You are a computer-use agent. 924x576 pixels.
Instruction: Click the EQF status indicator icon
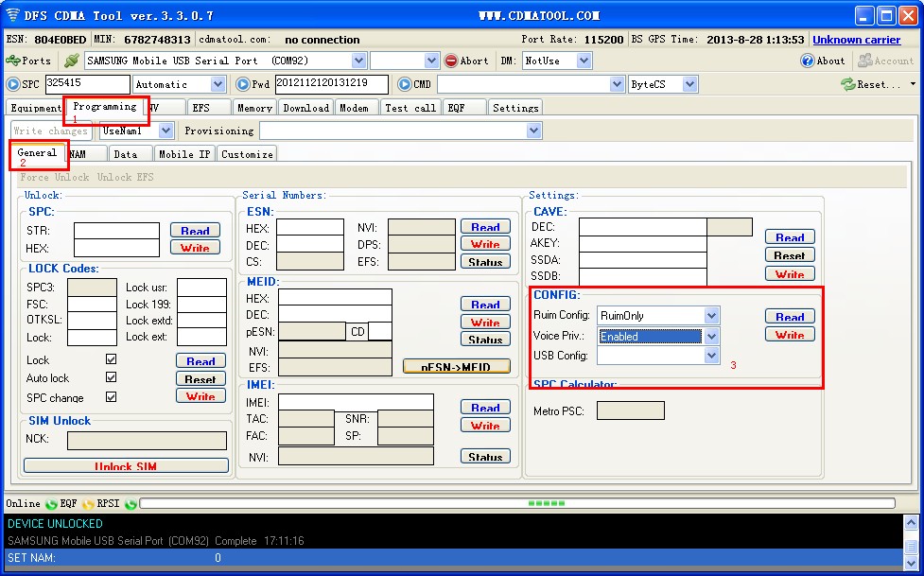click(x=88, y=503)
